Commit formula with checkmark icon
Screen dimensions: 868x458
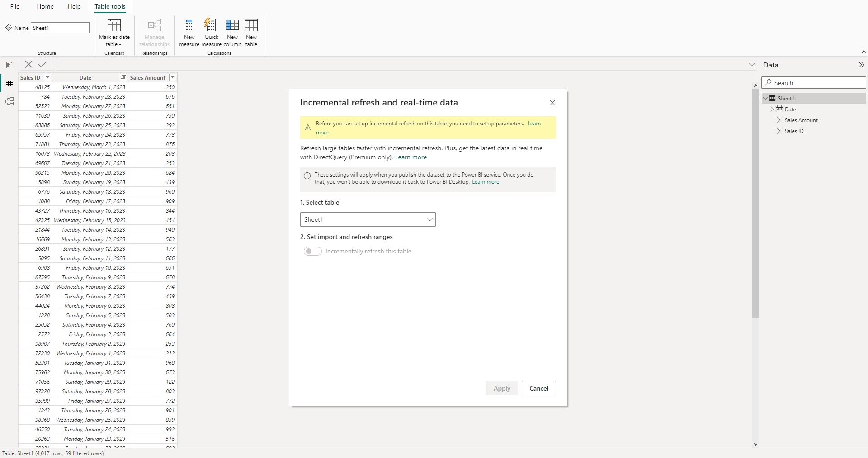click(x=43, y=65)
